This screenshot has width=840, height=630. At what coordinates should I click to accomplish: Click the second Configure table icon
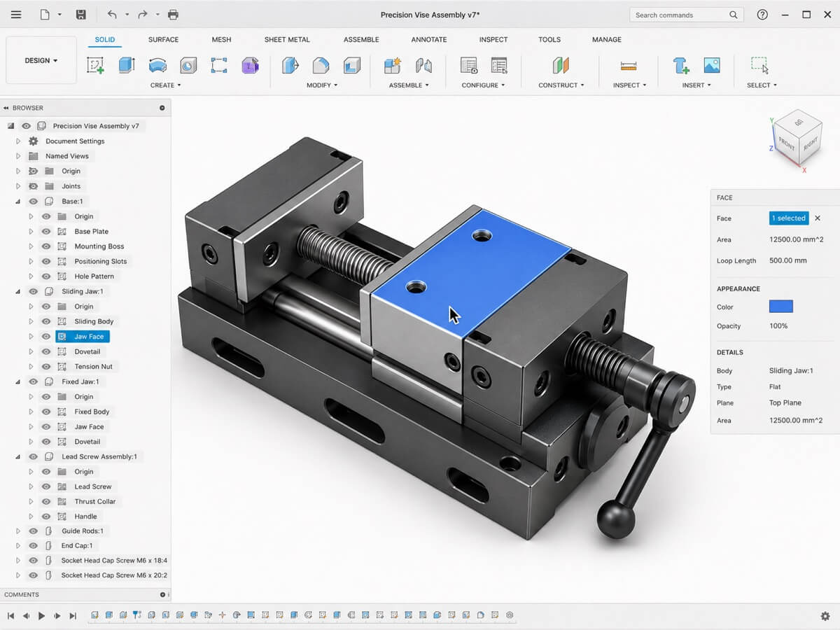pos(499,66)
